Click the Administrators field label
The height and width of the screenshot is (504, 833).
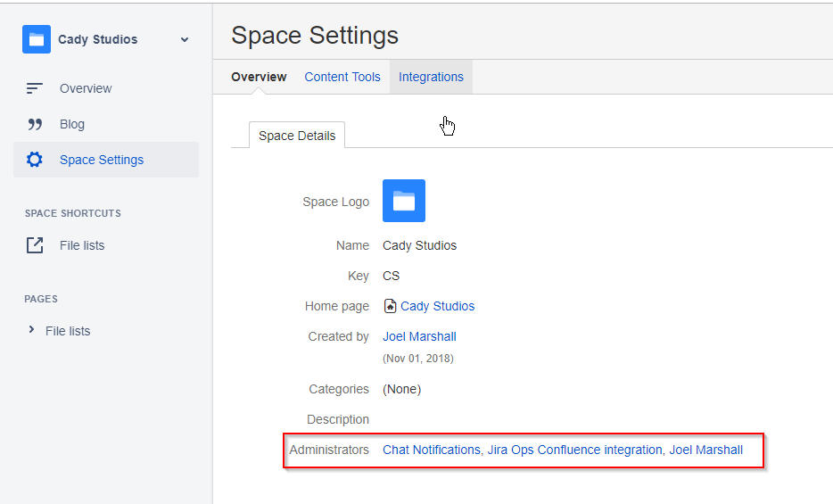click(329, 450)
